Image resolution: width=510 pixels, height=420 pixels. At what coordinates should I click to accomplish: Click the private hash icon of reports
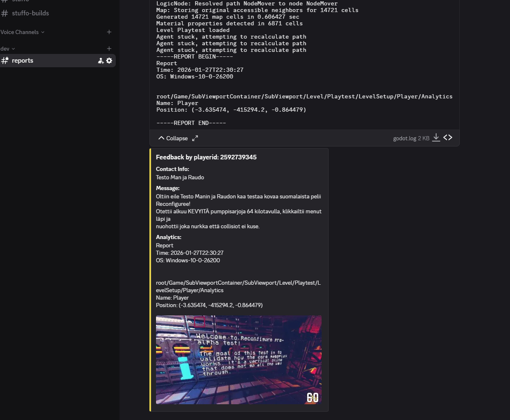pos(5,61)
